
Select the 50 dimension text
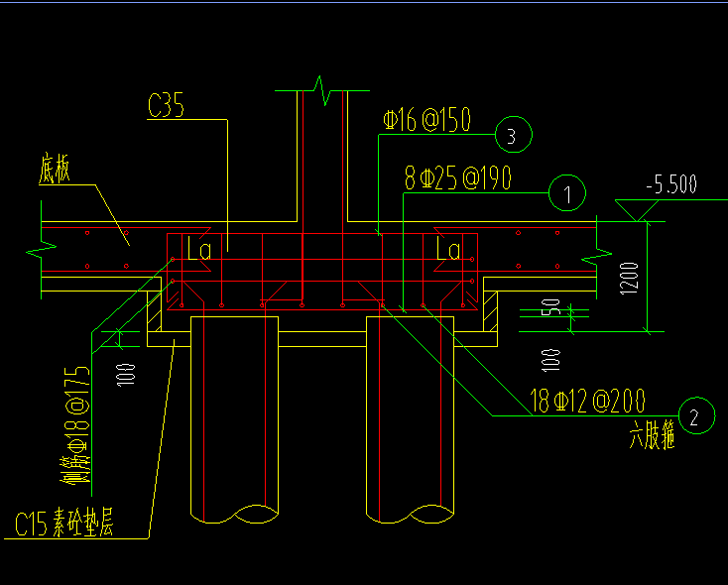551,307
